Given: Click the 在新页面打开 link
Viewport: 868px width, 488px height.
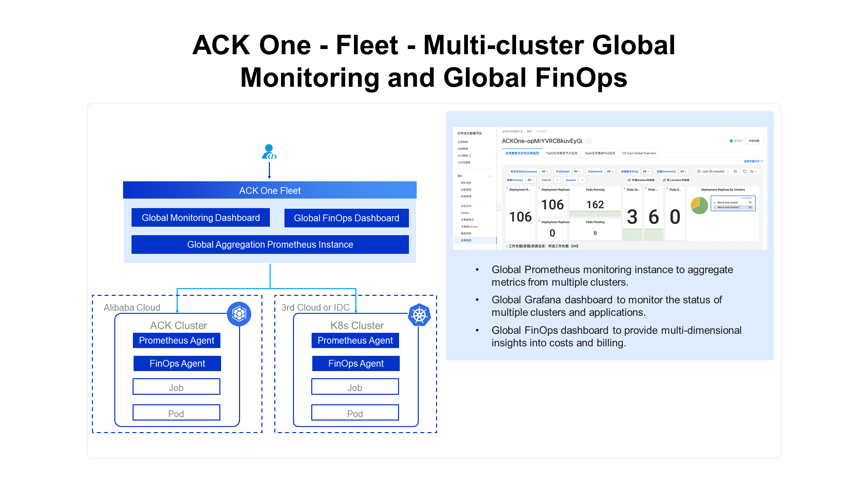Looking at the screenshot, I should [x=753, y=161].
